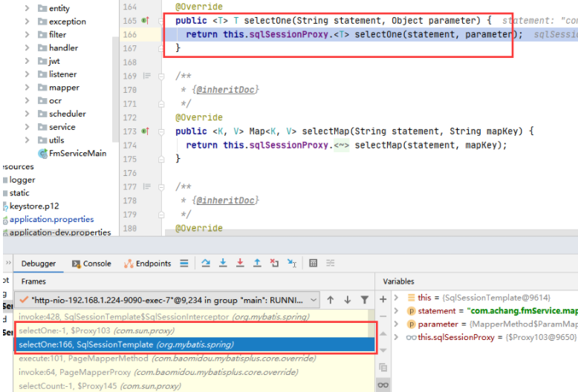
Task: Click the copy watches icon in Variables
Action: [x=383, y=367]
